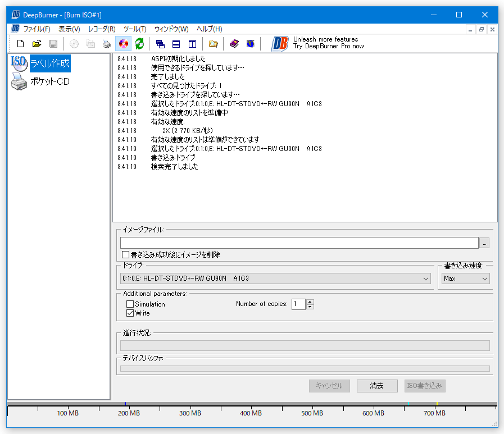Toggle 書き込み成功後にイメージを削除 checkbox
The image size is (504, 434).
tap(126, 255)
